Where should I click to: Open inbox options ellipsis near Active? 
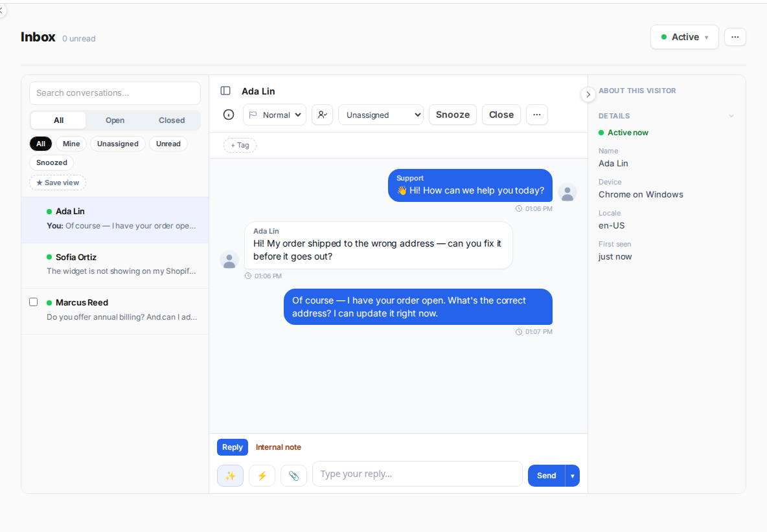pyautogui.click(x=735, y=37)
